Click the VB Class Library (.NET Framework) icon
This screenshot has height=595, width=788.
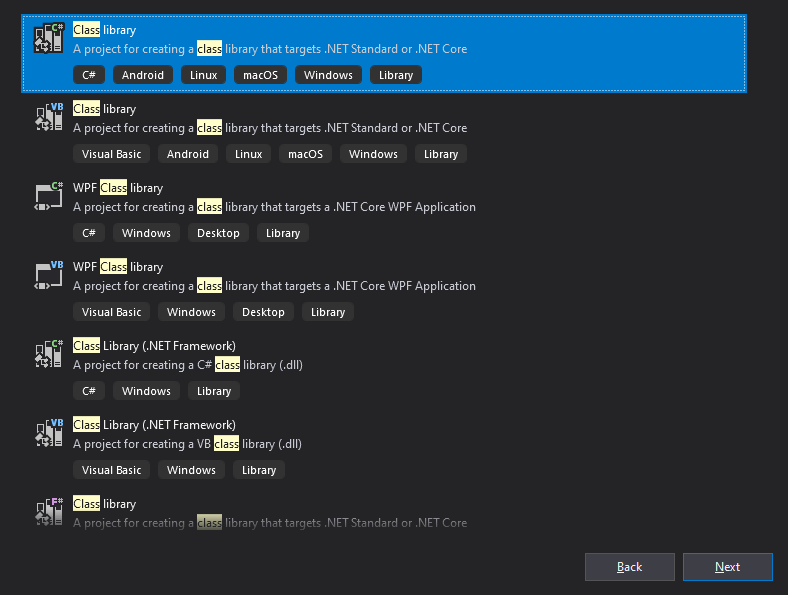point(49,433)
